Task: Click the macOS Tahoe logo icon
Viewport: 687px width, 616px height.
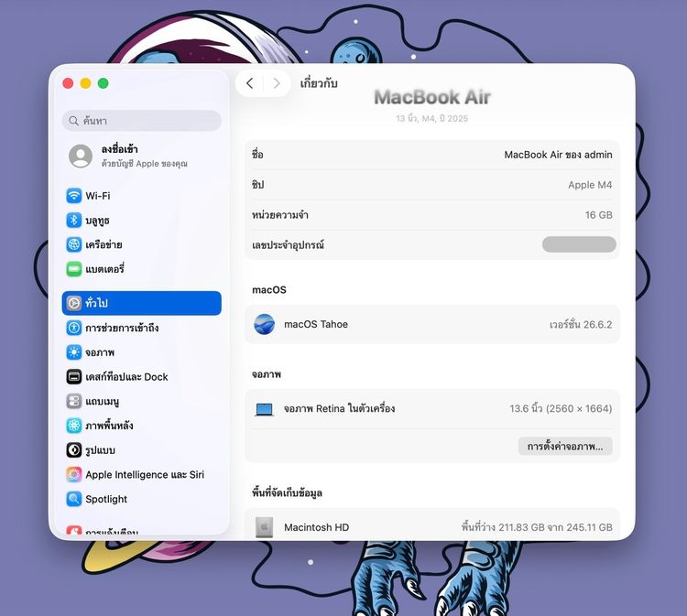Action: (x=264, y=324)
